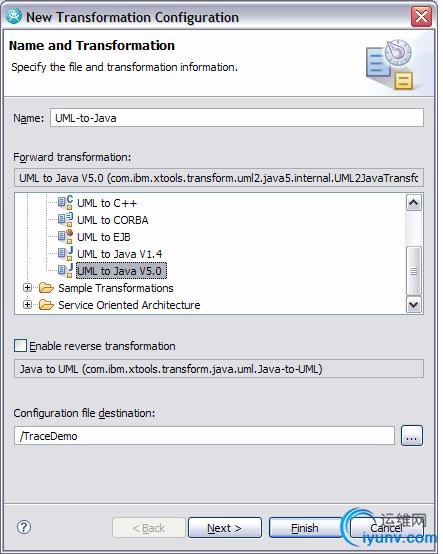
Task: Click the UML to Java V1.4 icon
Action: tap(66, 254)
